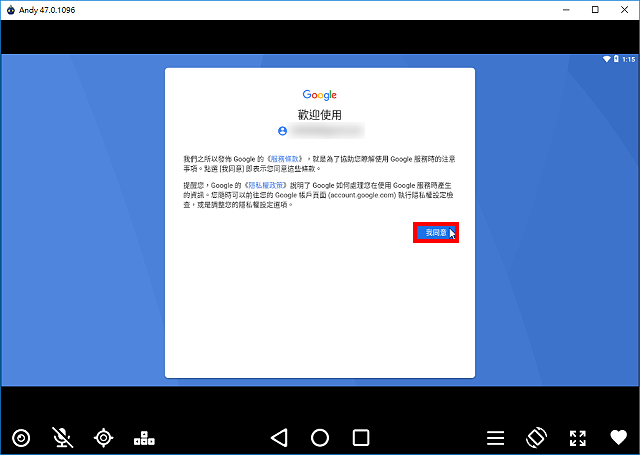Close the Andy window
The height and width of the screenshot is (455, 640).
click(x=624, y=10)
